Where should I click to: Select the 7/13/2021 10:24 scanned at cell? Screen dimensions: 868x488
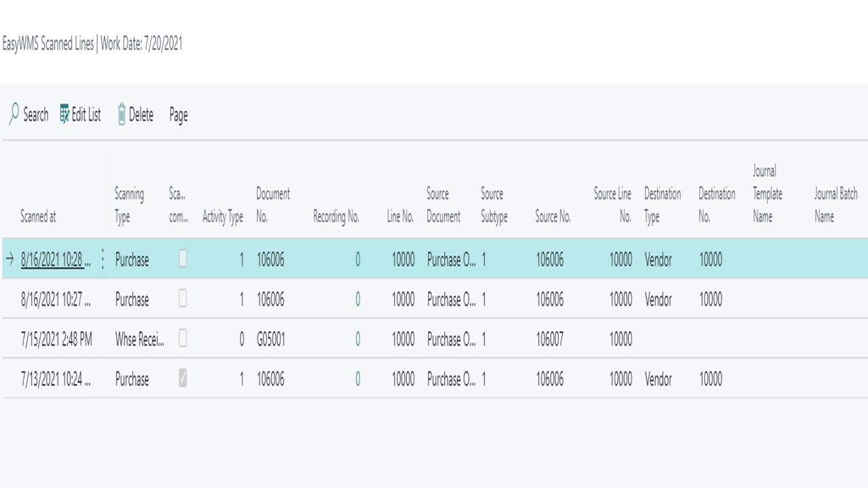click(56, 380)
